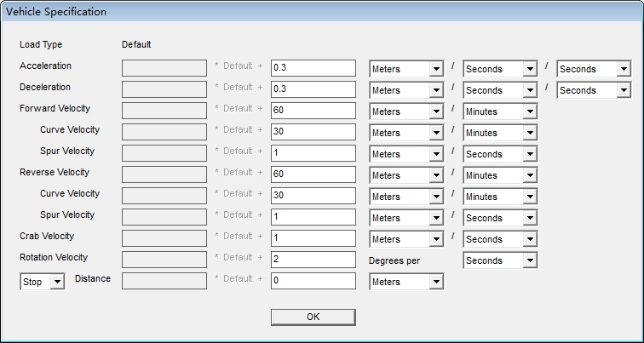Open Reverse Curve Velocity Meters dropdown
This screenshot has height=343, width=644.
coord(406,197)
